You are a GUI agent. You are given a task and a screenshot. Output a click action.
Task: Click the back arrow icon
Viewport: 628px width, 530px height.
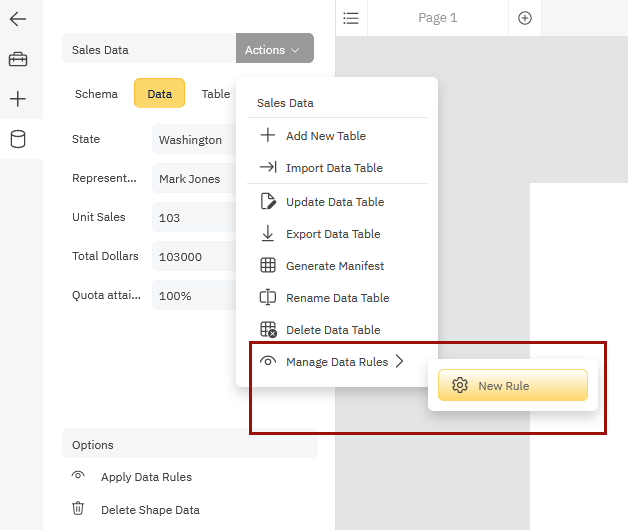click(x=18, y=19)
